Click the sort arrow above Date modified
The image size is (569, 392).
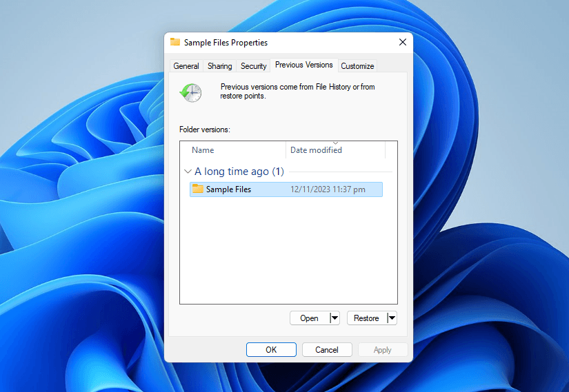[335, 143]
